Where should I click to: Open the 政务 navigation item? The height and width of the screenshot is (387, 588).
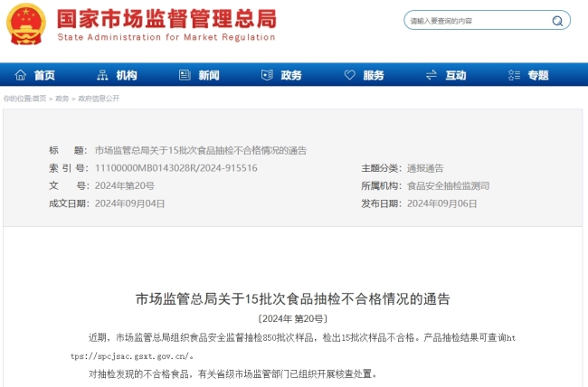pos(291,75)
